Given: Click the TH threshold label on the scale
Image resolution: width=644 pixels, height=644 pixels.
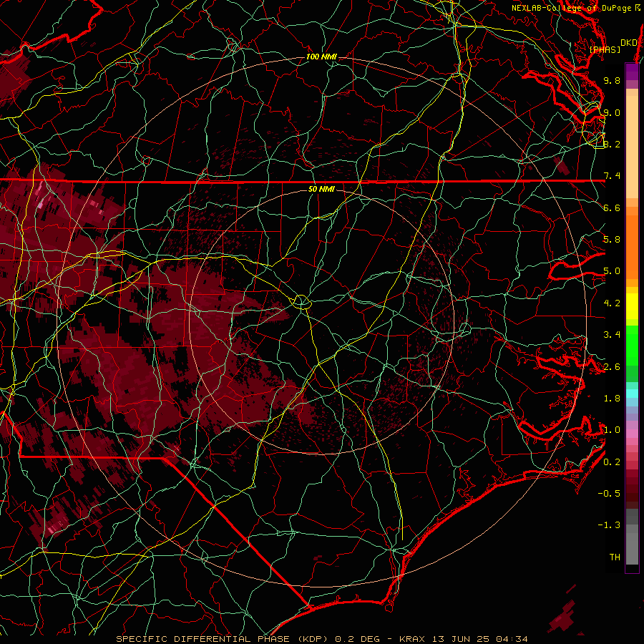Looking at the screenshot, I should (615, 557).
